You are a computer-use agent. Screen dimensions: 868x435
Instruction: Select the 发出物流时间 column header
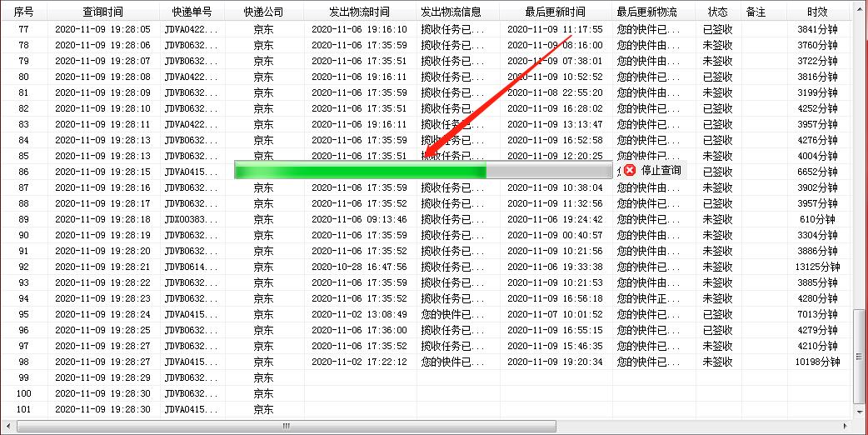click(359, 12)
